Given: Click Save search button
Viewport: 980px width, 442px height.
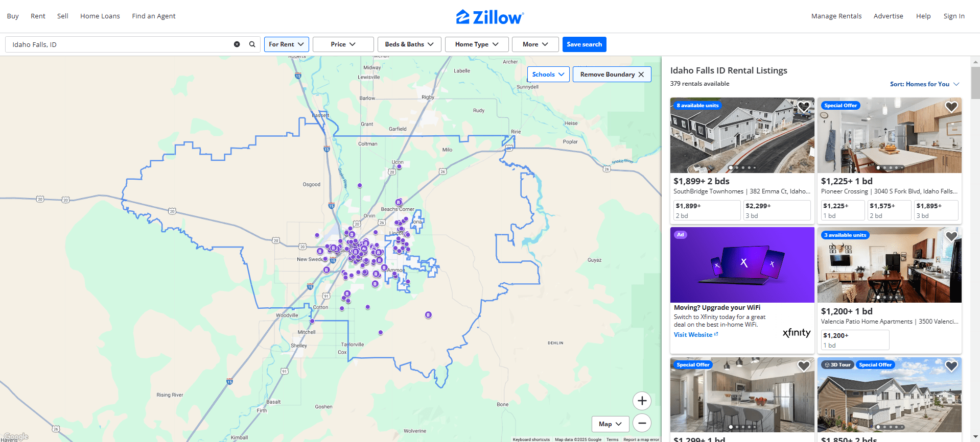Looking at the screenshot, I should click(585, 44).
